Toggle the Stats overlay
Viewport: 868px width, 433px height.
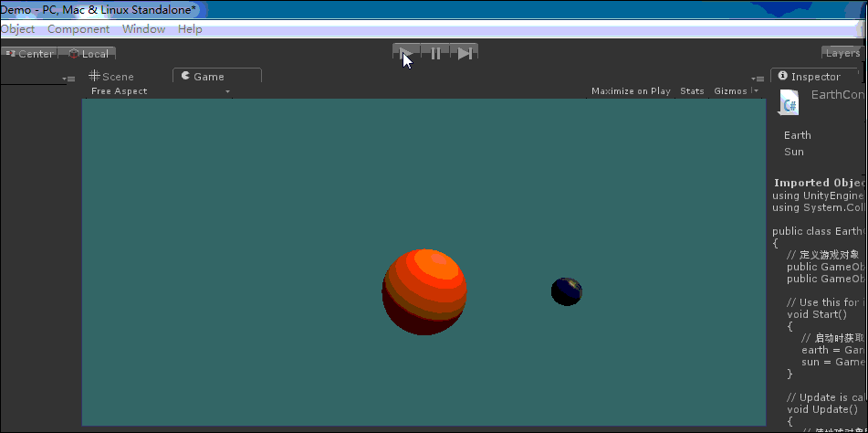coord(692,90)
